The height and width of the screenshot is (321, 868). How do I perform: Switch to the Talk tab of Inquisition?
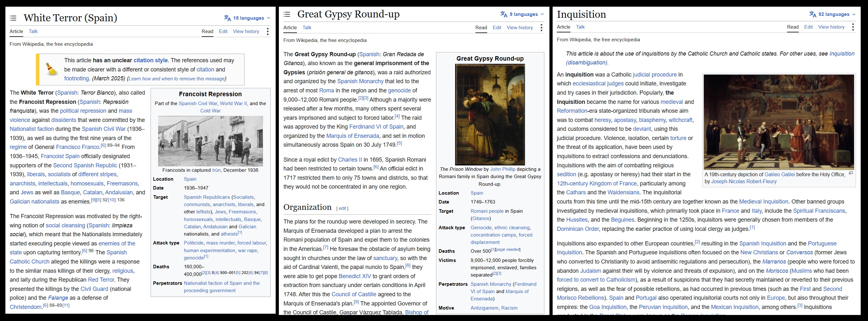[x=580, y=27]
